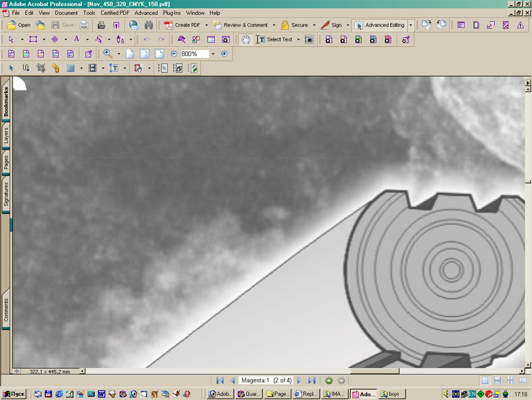Click the Zoom Out minus button
This screenshot has height=400, width=532.
(174, 53)
